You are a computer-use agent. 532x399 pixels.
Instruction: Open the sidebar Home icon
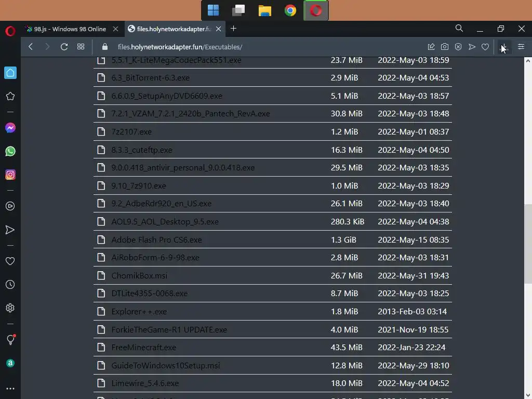[x=10, y=73]
